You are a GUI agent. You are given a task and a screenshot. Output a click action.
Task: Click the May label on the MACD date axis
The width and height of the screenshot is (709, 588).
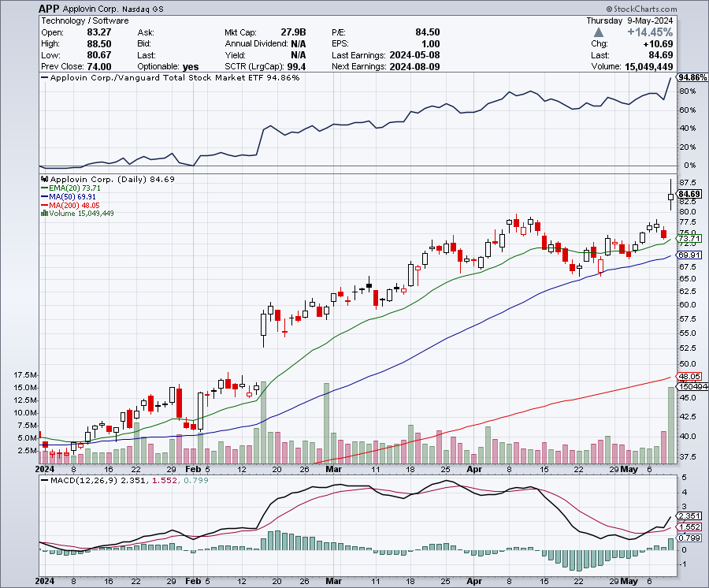pyautogui.click(x=629, y=581)
